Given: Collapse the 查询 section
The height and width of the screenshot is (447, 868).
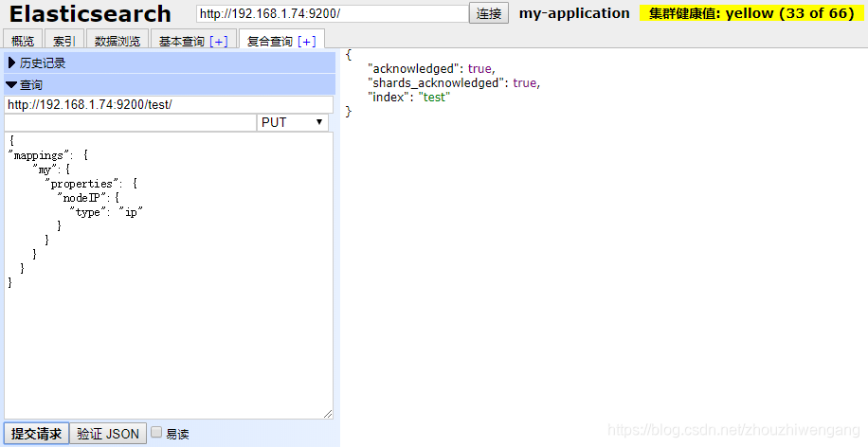Looking at the screenshot, I should (x=170, y=84).
